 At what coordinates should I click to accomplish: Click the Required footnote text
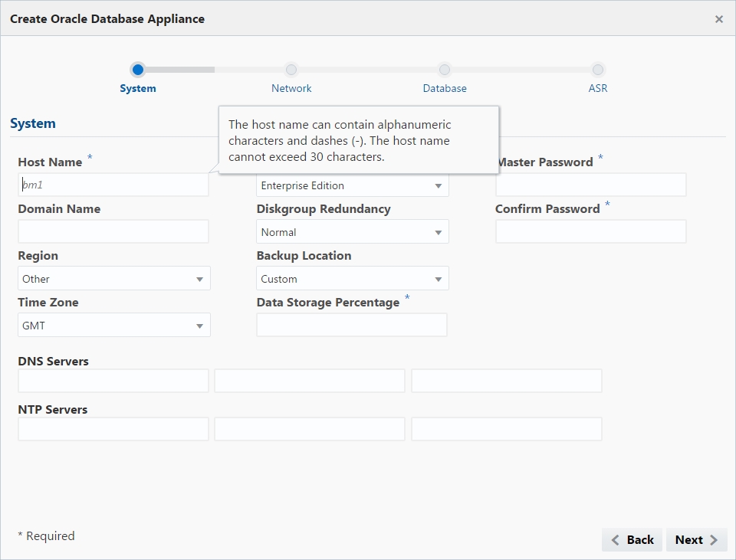(46, 536)
